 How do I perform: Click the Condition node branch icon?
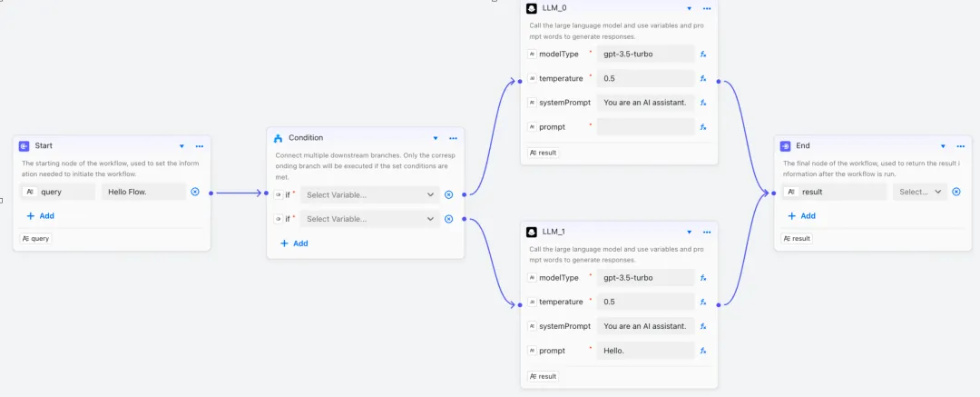[279, 138]
